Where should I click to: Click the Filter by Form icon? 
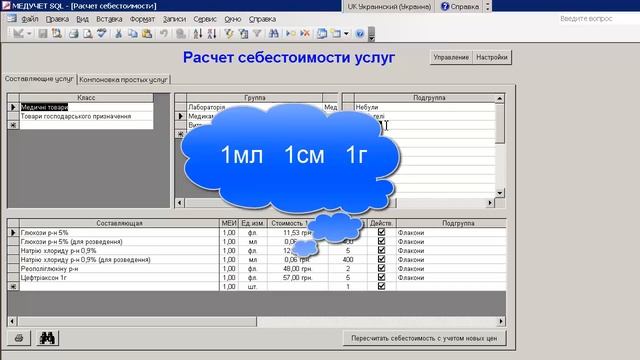243,33
